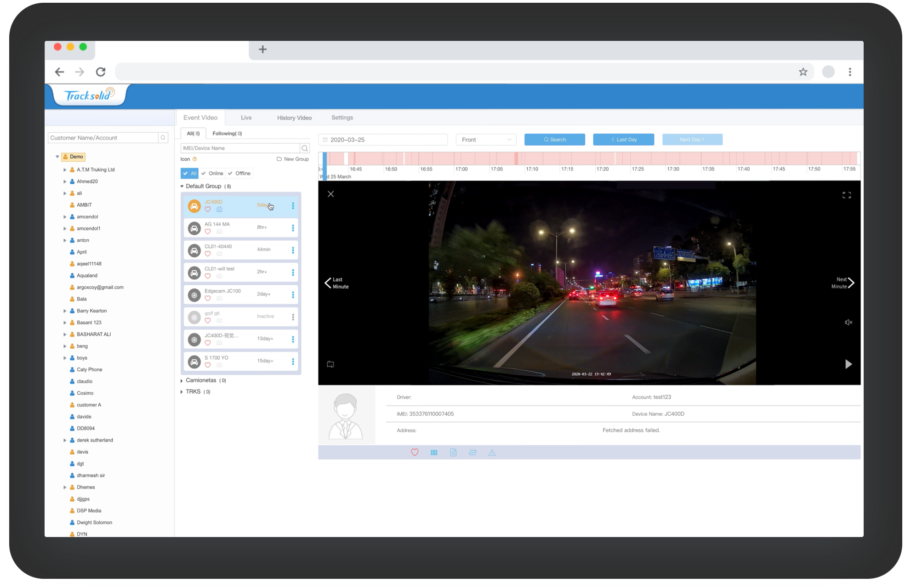Click the share/export icon below video
The width and height of the screenshot is (911, 588).
tap(473, 452)
